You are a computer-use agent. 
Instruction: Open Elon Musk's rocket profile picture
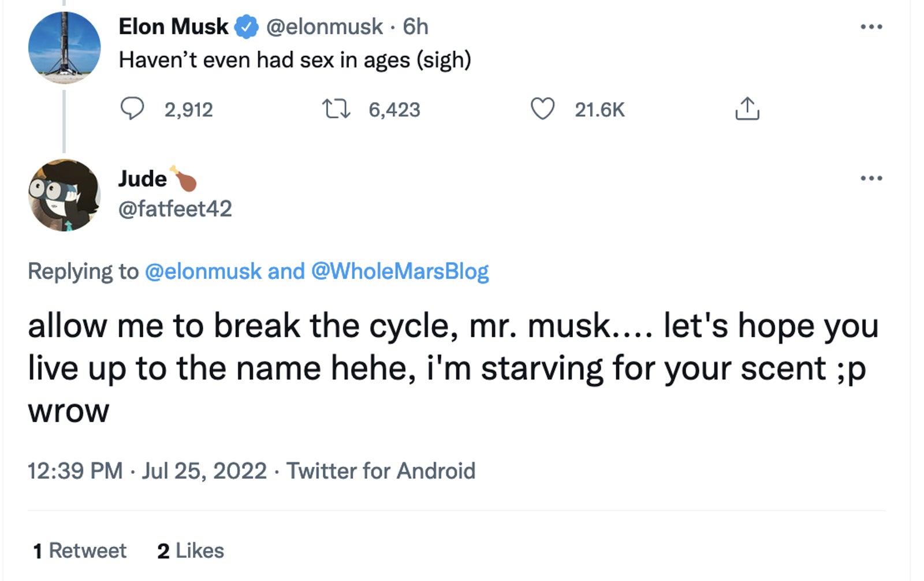coord(65,47)
